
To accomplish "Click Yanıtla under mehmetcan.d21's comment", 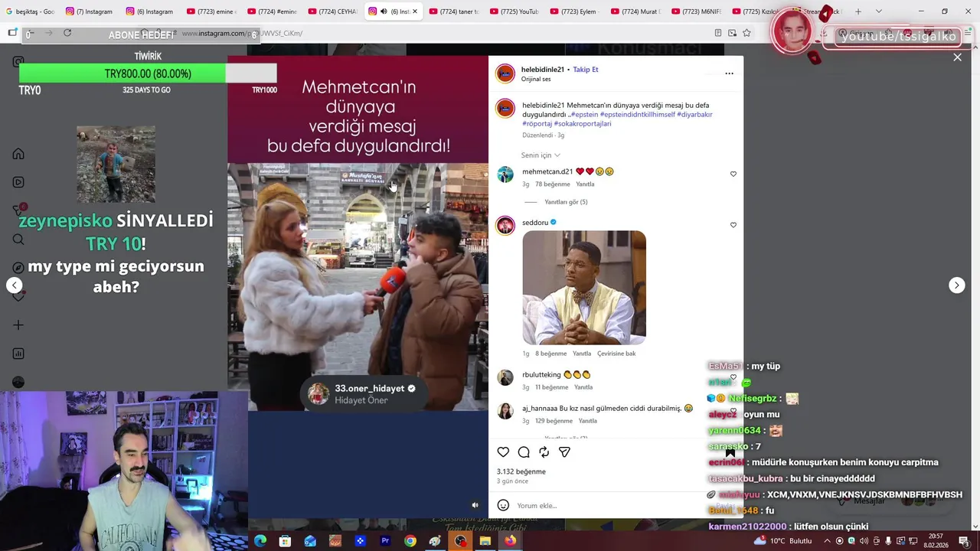I will coord(585,184).
